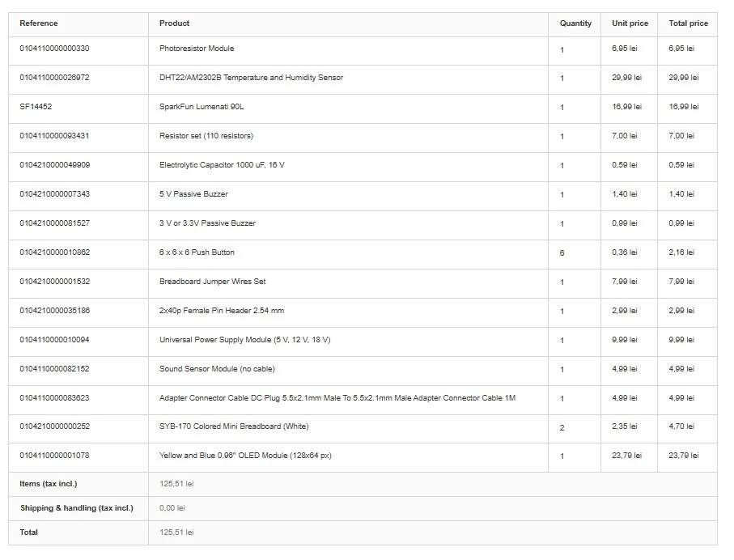Click the Photoresistor Module product name
Image resolution: width=734 pixels, height=560 pixels.
pyautogui.click(x=197, y=49)
